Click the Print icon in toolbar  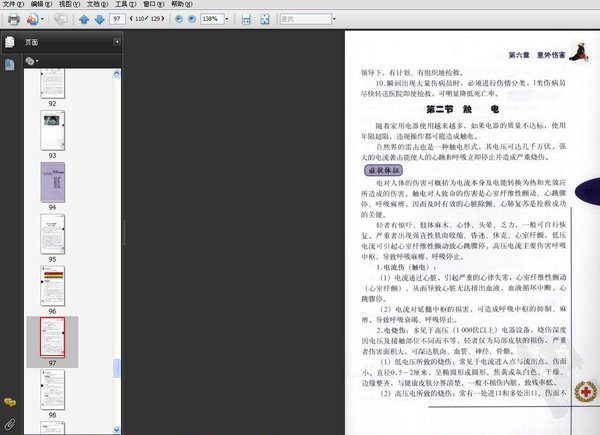13,19
